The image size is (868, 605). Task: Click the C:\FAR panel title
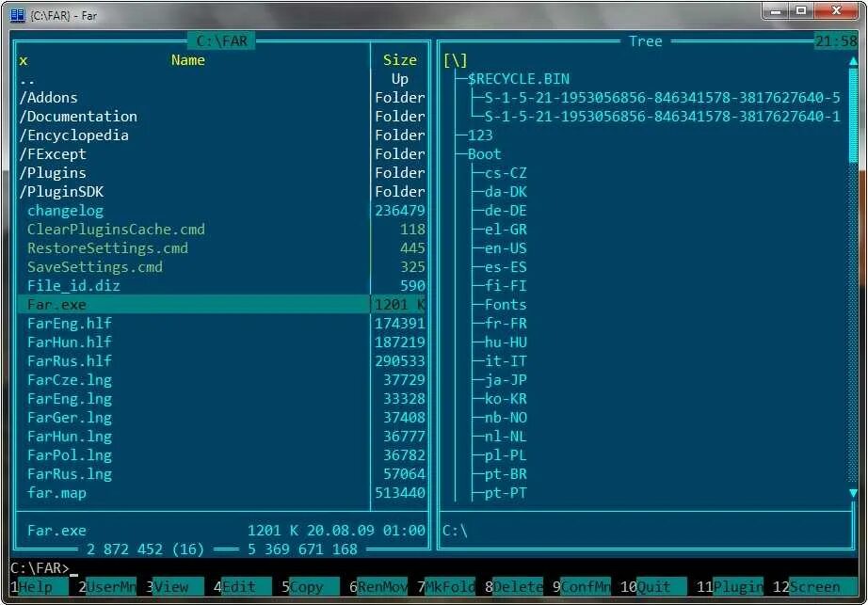(x=221, y=40)
